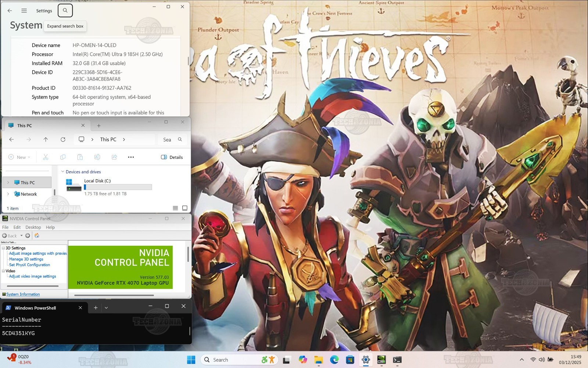The width and height of the screenshot is (588, 368).
Task: Open the File menu in NVIDIA Control Panel
Action: [x=6, y=227]
